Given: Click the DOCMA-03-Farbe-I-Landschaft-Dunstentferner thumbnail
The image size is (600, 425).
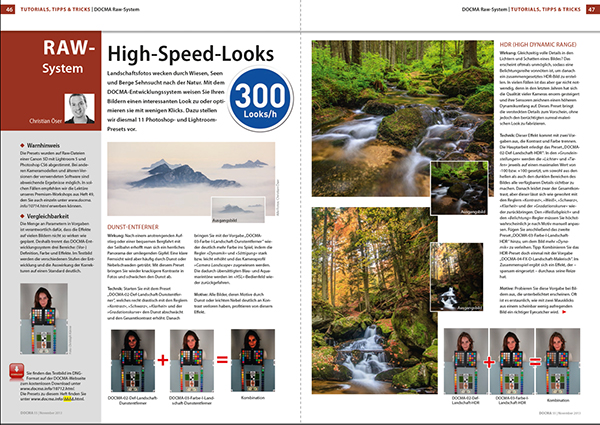Looking at the screenshot, I should click(192, 360).
